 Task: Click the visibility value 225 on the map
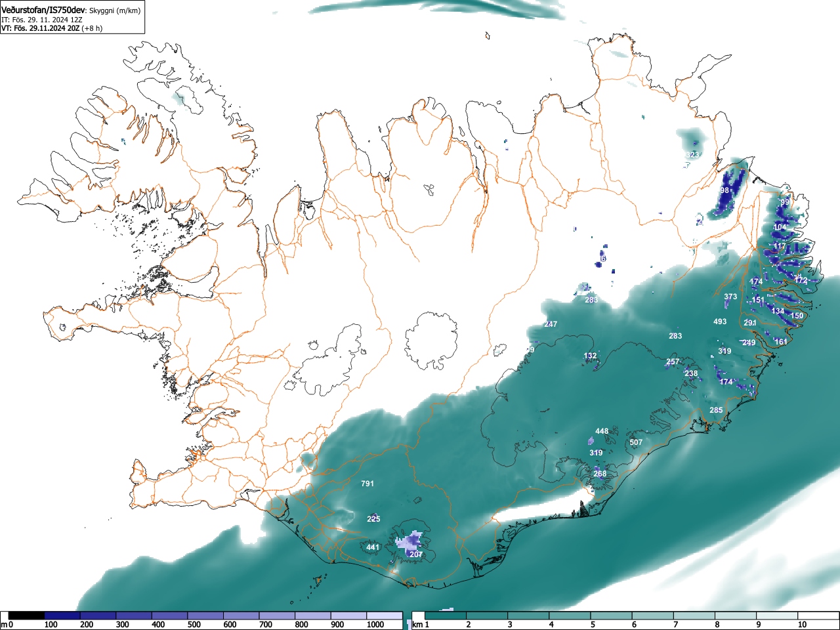pos(373,519)
